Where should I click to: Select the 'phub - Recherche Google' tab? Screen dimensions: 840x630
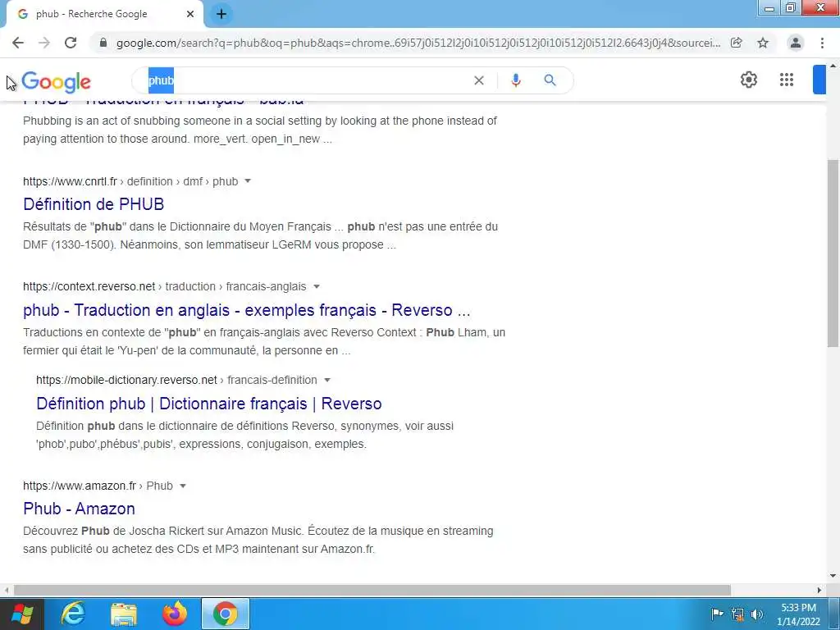[x=102, y=14]
